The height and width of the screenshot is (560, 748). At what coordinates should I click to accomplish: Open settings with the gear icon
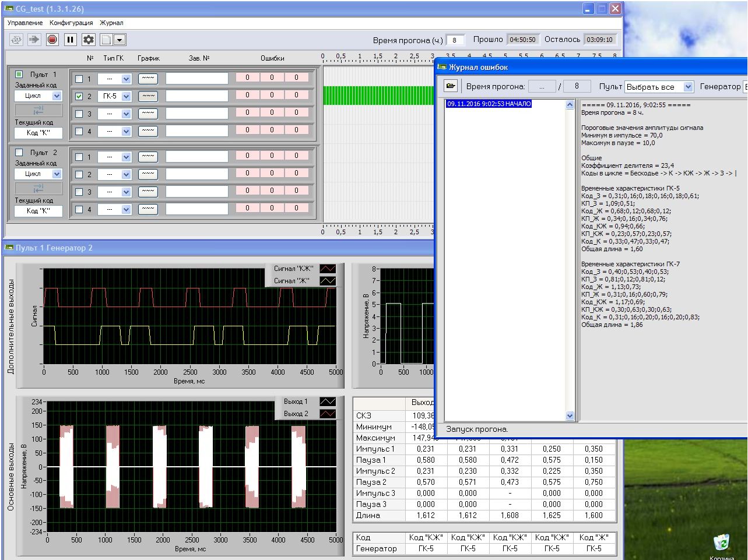pyautogui.click(x=88, y=40)
